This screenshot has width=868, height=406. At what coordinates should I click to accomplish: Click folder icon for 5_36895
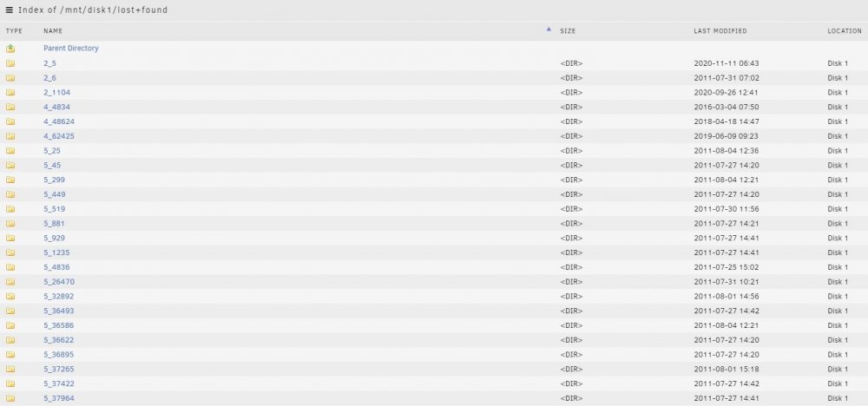(10, 355)
